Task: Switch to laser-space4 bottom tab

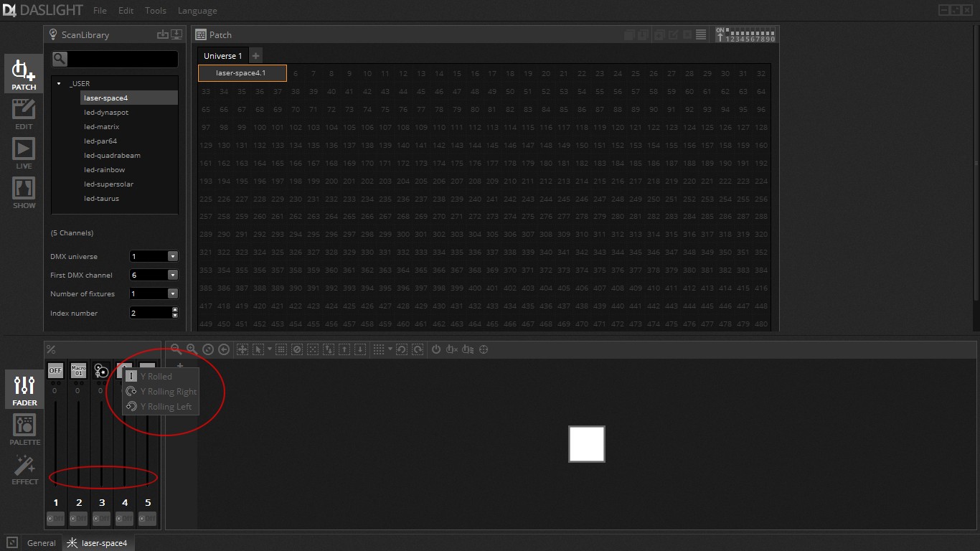Action: pyautogui.click(x=98, y=543)
